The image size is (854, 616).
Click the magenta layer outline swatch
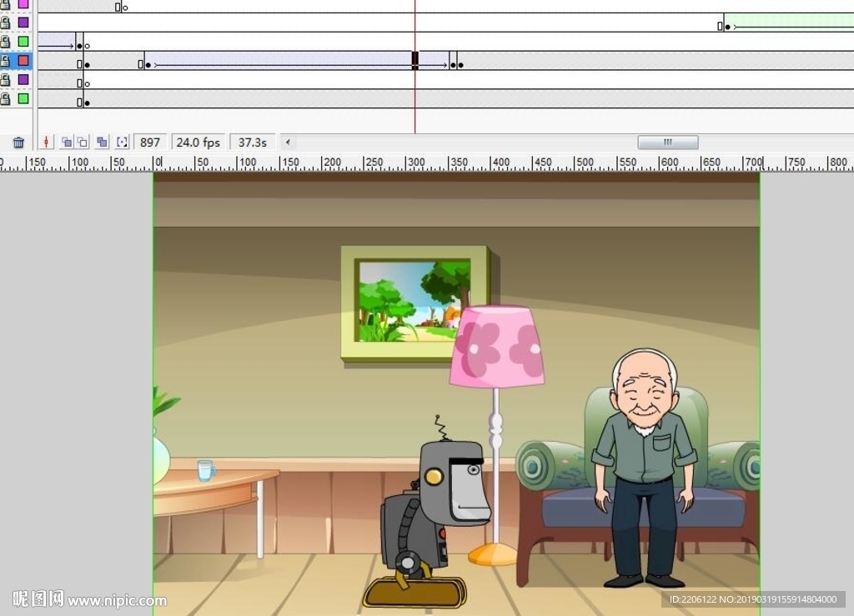click(x=23, y=4)
